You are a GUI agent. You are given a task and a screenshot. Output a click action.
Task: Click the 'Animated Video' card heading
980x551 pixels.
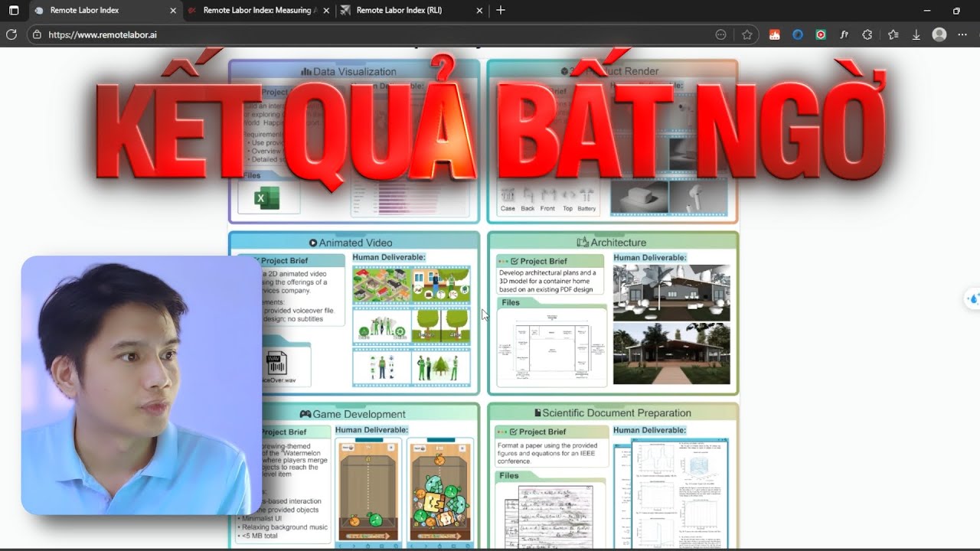(351, 243)
